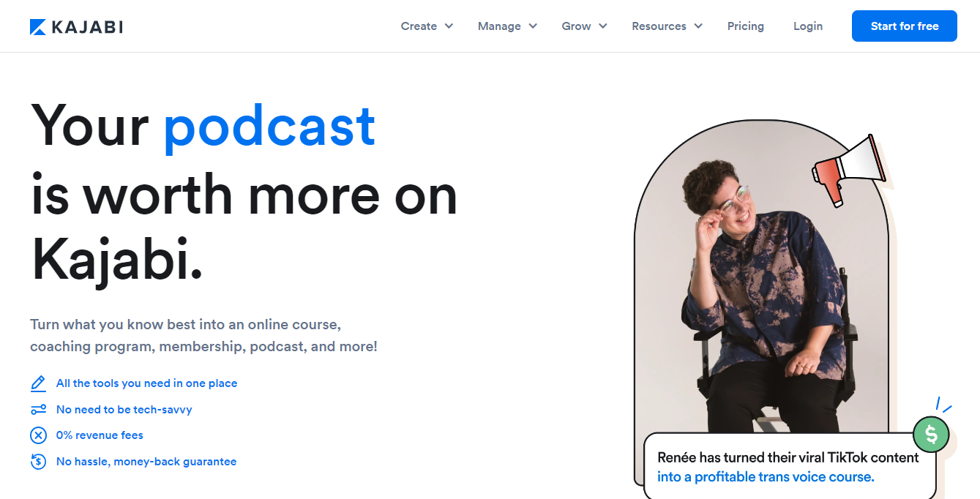980x499 pixels.
Task: Expand the Manage dropdown chevron
Action: point(533,26)
